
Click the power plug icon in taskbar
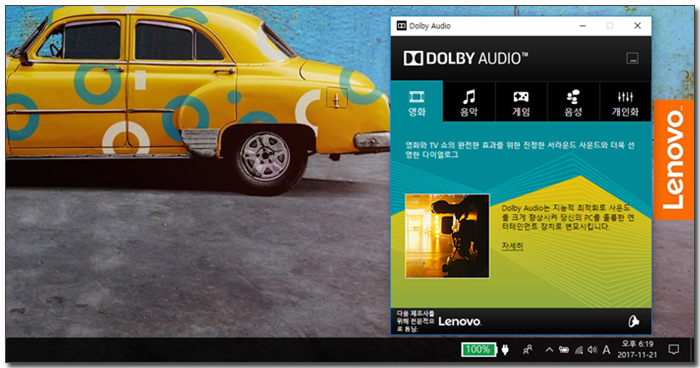pyautogui.click(x=505, y=349)
